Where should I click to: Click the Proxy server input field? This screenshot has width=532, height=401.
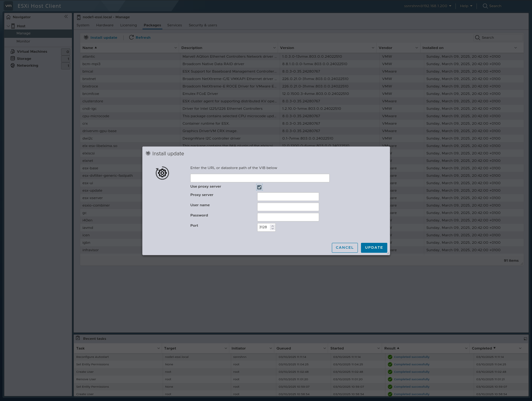point(288,196)
